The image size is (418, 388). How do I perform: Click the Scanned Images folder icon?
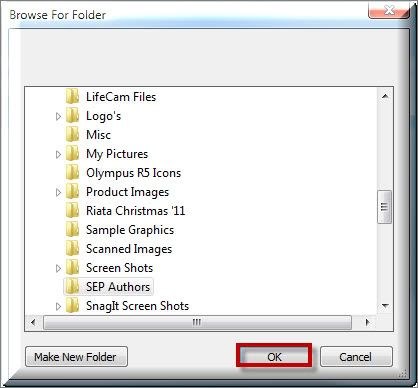point(72,249)
